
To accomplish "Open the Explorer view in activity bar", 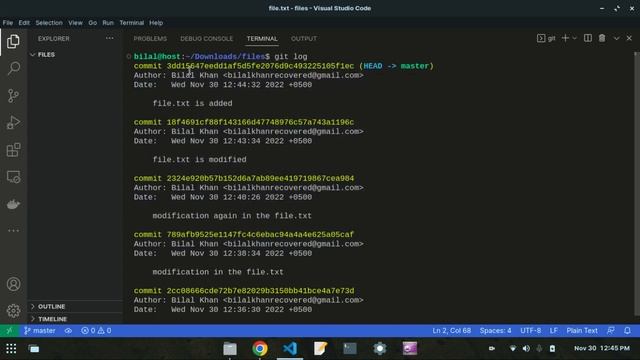I will click(x=13, y=42).
